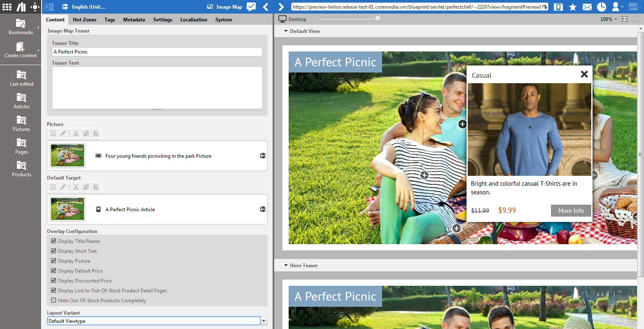
Task: Click into Teaser Text area
Action: pos(157,88)
